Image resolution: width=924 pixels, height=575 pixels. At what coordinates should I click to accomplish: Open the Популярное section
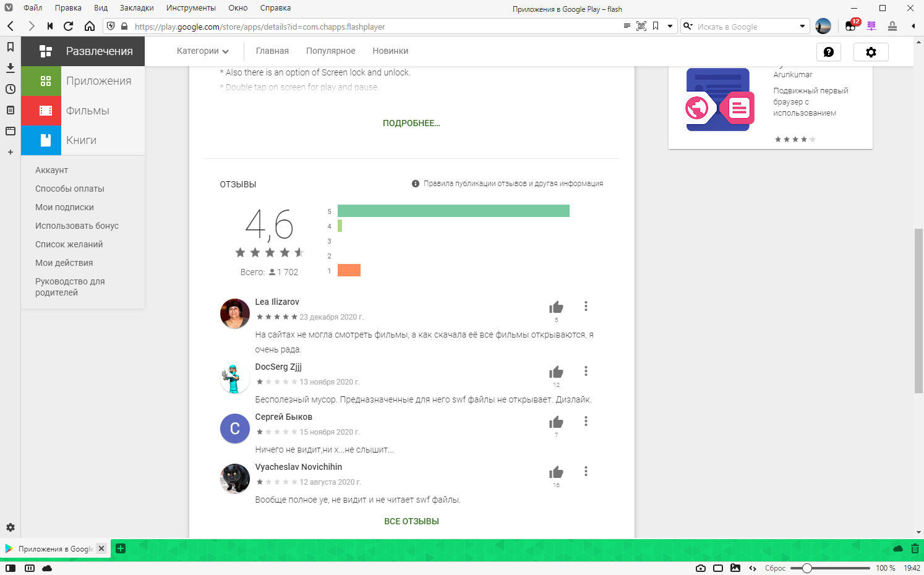click(x=330, y=51)
